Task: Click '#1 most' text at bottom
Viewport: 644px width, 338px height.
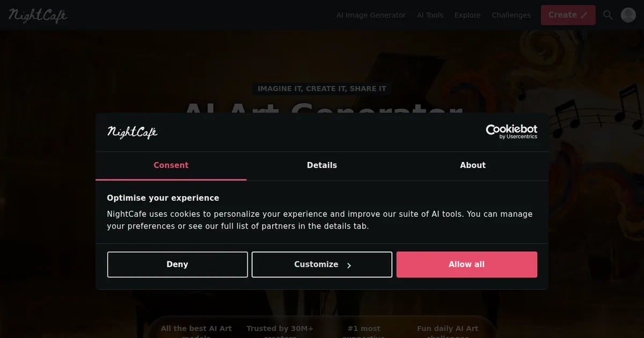Action: coord(364,328)
